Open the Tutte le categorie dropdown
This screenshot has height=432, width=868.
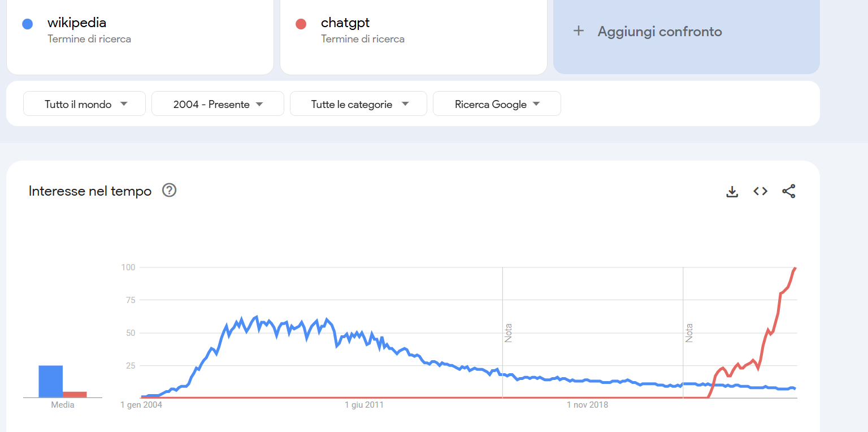pyautogui.click(x=358, y=104)
